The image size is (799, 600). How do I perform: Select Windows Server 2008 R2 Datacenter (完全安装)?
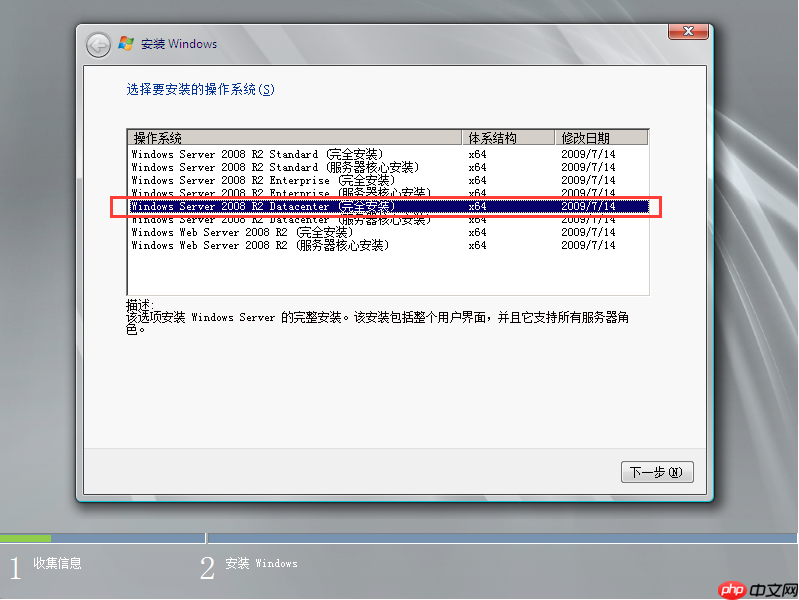[388, 206]
